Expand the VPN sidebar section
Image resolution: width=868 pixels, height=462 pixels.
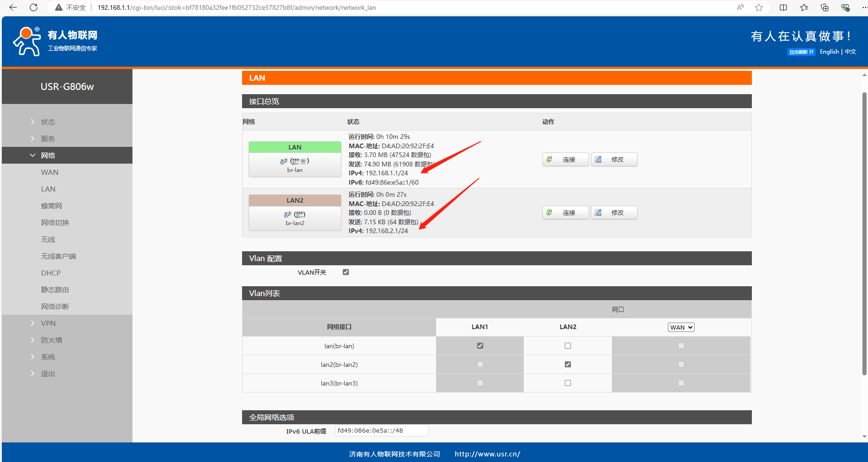[48, 323]
